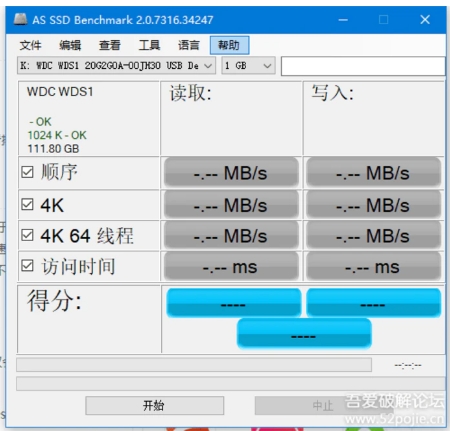
Task: Click the AS SSD Benchmark title bar icon
Action: [20, 19]
